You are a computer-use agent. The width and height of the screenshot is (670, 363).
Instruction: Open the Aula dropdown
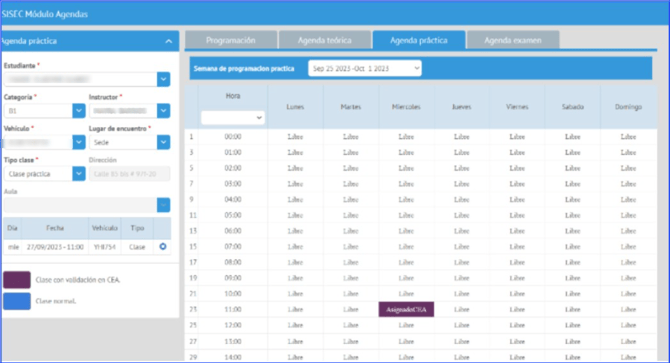point(163,205)
